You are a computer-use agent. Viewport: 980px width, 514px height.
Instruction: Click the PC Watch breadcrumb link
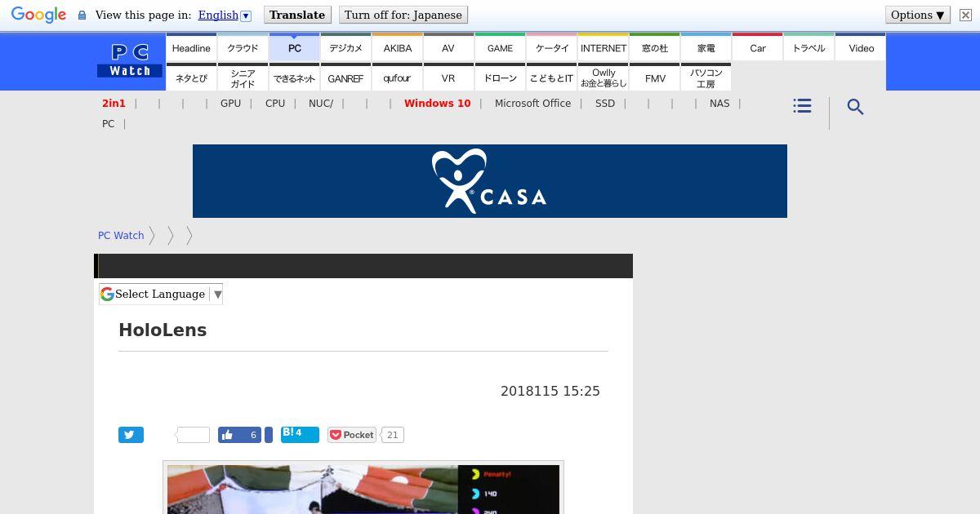point(121,235)
